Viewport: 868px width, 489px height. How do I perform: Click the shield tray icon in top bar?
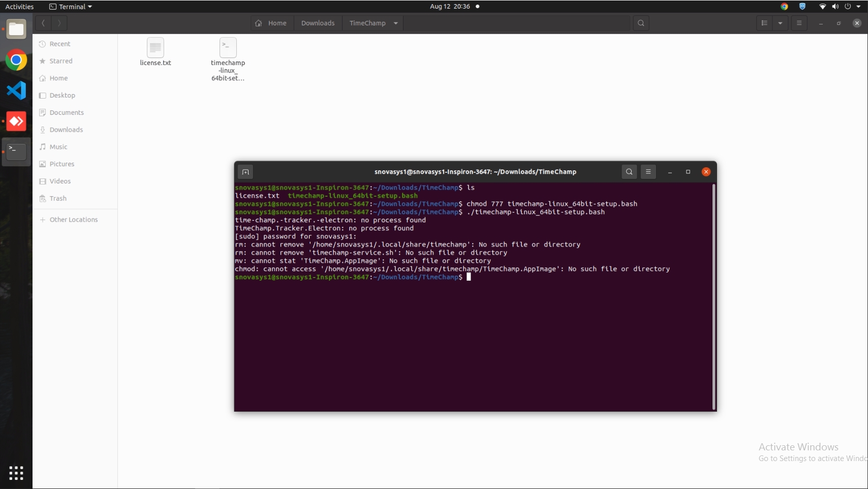click(802, 7)
